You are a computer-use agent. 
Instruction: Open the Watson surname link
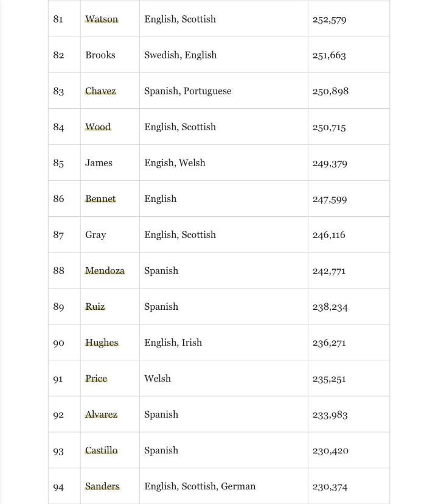coord(102,19)
